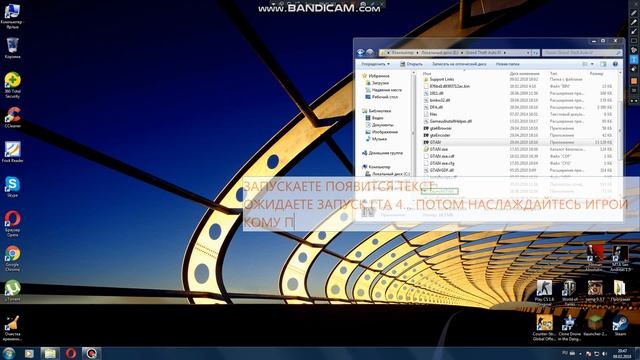Open the temp-cleaner broom desktop icon

(12, 328)
